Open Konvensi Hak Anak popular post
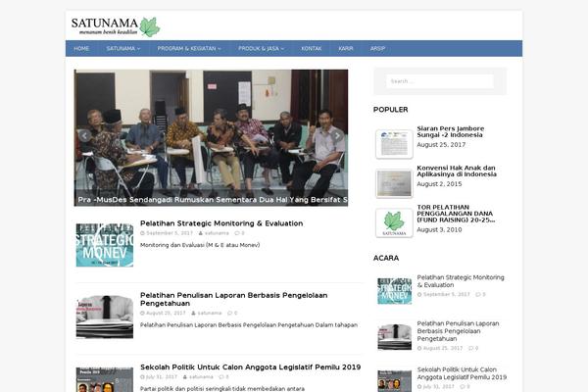This screenshot has width=588, height=392. click(457, 171)
